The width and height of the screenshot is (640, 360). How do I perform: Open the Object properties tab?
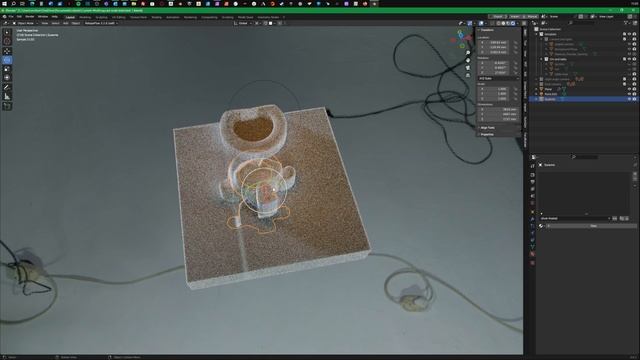click(532, 212)
